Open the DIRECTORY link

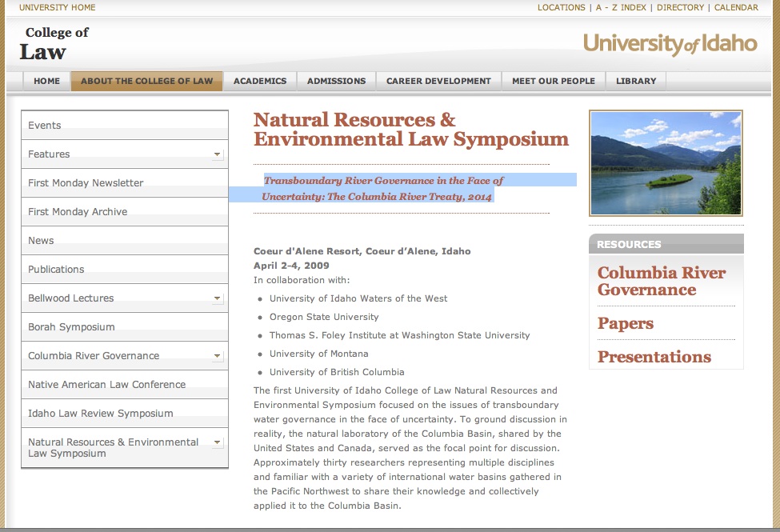(680, 7)
